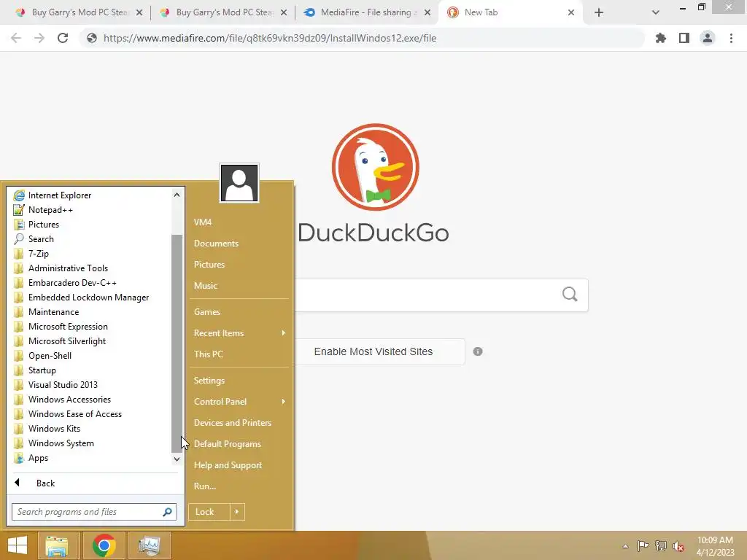The width and height of the screenshot is (747, 560).
Task: Open a new browser tab
Action: tap(599, 13)
